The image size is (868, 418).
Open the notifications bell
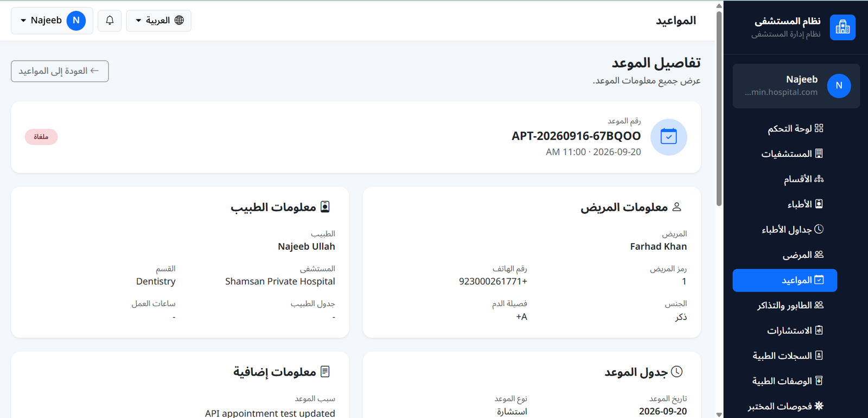[x=110, y=21]
